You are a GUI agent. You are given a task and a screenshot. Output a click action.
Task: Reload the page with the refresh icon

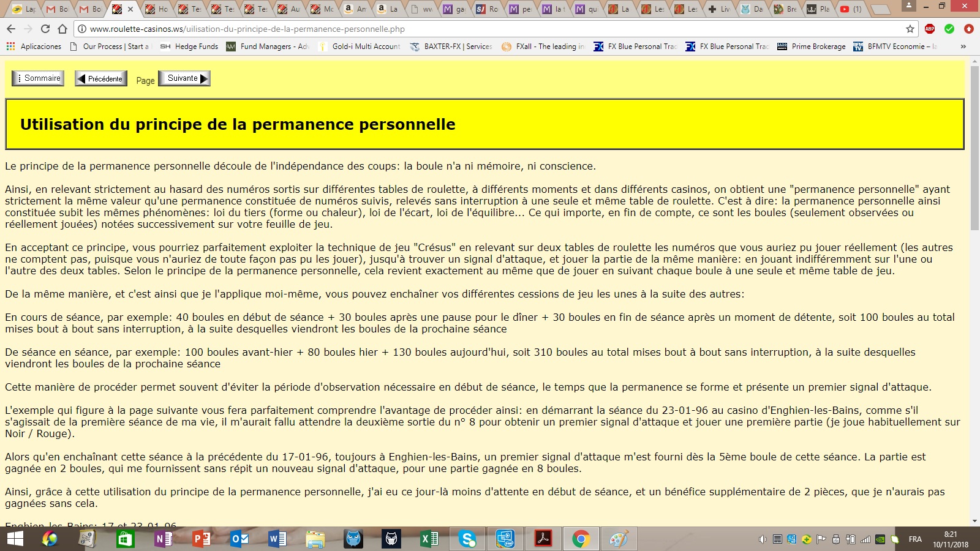[45, 29]
